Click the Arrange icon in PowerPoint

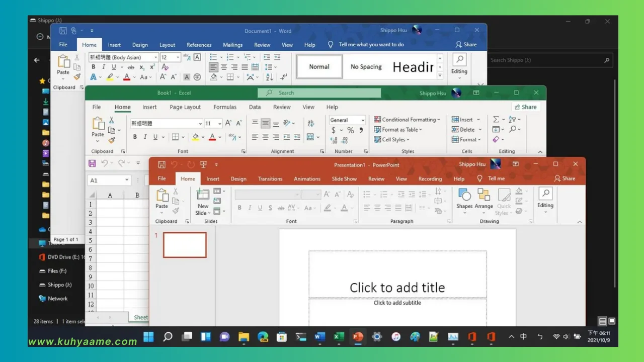coord(484,195)
